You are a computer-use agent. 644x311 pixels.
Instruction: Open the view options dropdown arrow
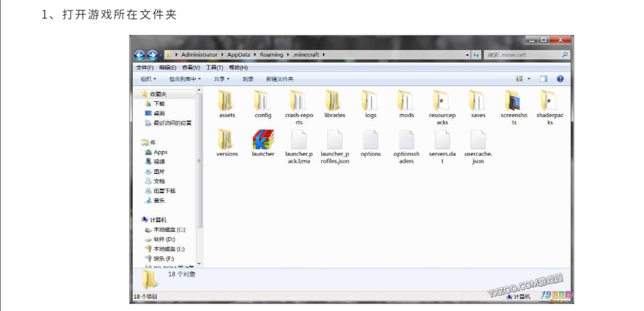[x=529, y=79]
